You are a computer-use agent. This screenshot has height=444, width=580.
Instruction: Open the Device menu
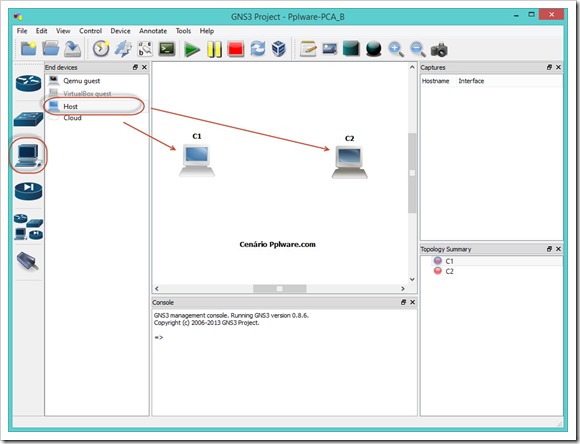click(121, 31)
